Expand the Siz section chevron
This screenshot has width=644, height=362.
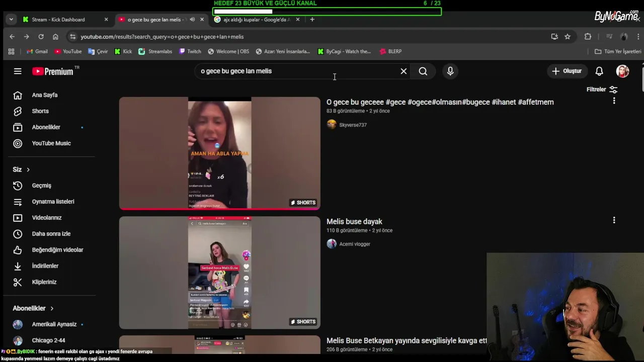[x=28, y=170]
